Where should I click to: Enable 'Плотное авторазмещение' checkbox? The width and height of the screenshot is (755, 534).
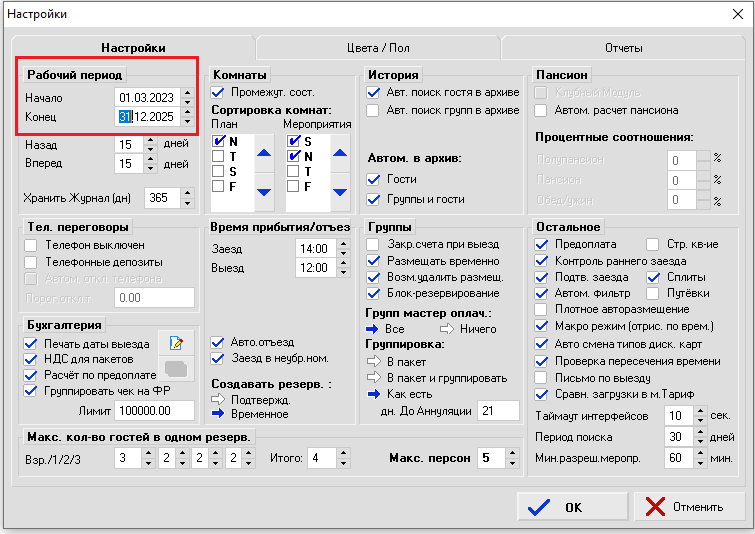click(x=542, y=311)
